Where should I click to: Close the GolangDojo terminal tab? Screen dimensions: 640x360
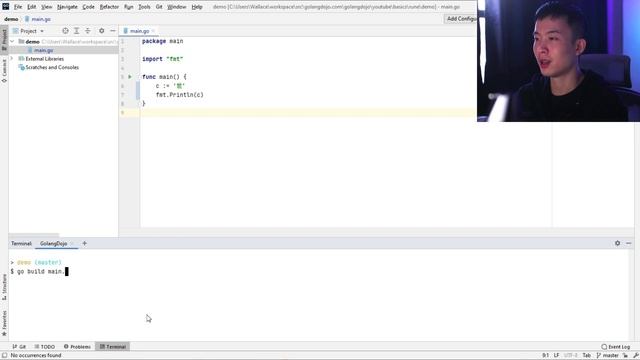[x=72, y=244]
